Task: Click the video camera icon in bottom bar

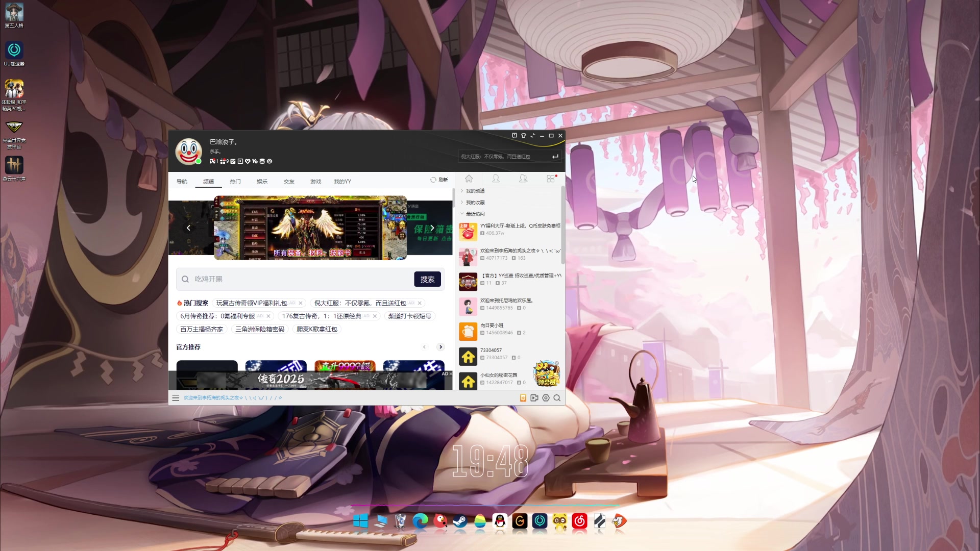Action: [x=534, y=398]
